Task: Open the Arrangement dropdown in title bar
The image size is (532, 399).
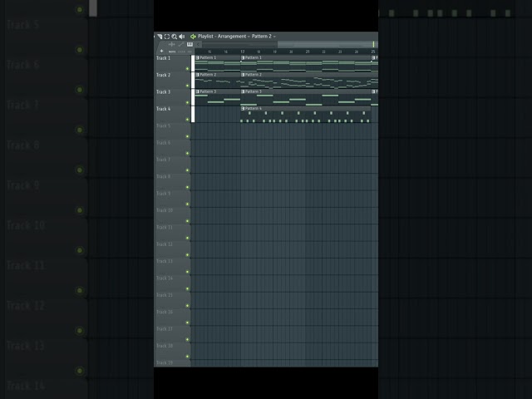Action: coord(233,37)
